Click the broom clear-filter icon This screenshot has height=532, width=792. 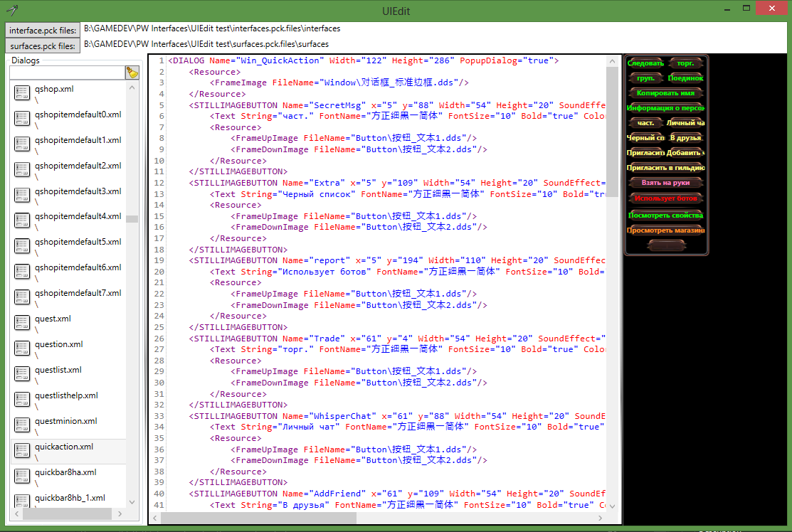(x=132, y=73)
